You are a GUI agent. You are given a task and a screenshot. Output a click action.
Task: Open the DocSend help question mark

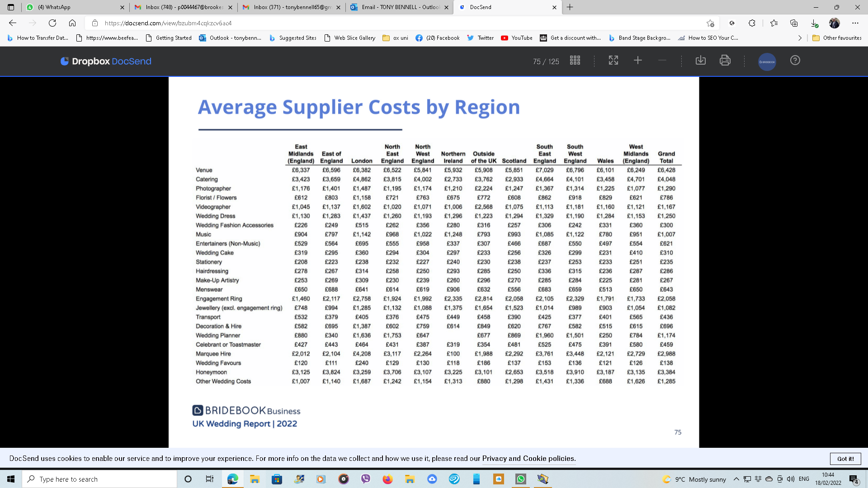(x=795, y=61)
